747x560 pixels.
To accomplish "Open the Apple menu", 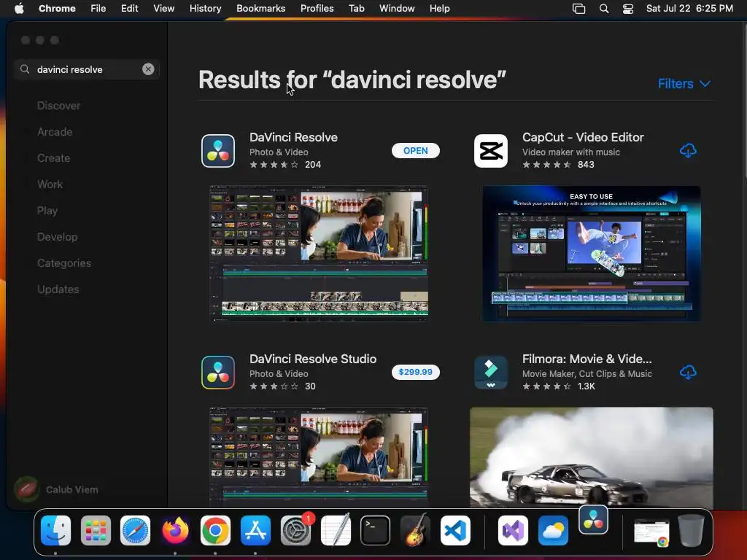I will 19,9.
